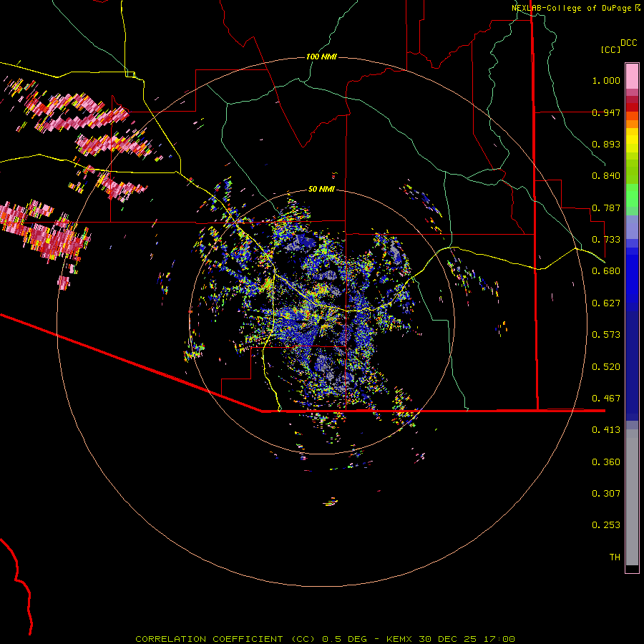The image size is (644, 644).
Task: Click the gray lower segment of the color bar
Action: click(632, 497)
